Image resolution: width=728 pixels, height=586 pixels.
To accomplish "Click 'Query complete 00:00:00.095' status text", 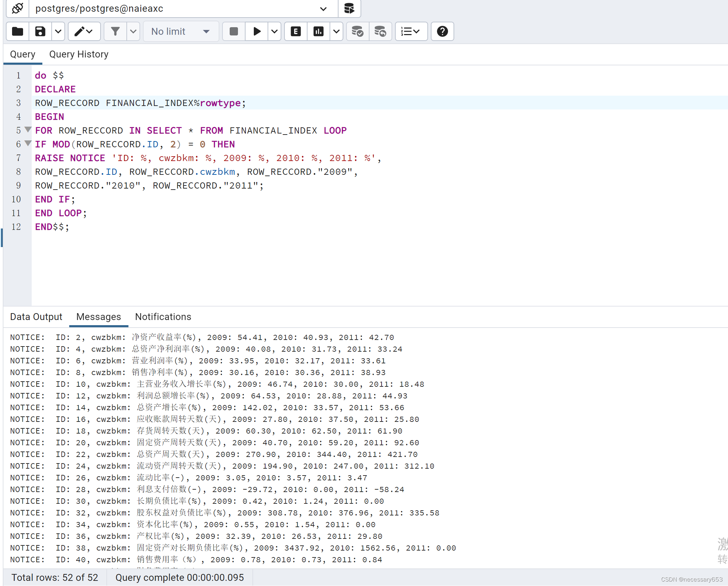I will point(180,577).
